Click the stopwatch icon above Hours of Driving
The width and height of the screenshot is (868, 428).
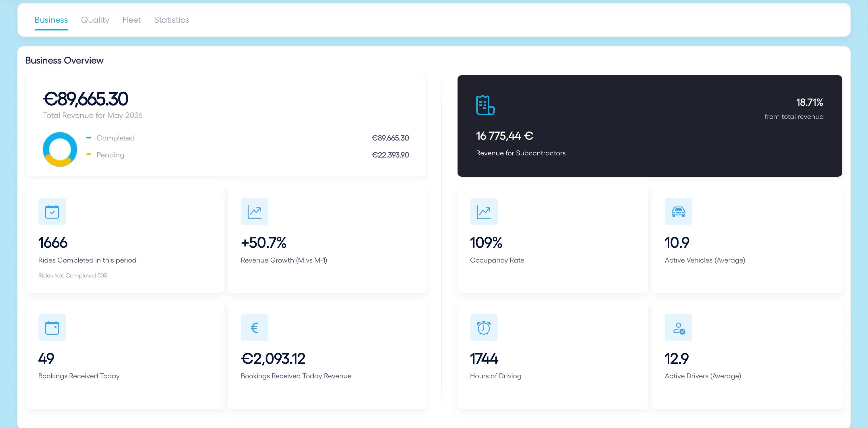484,327
